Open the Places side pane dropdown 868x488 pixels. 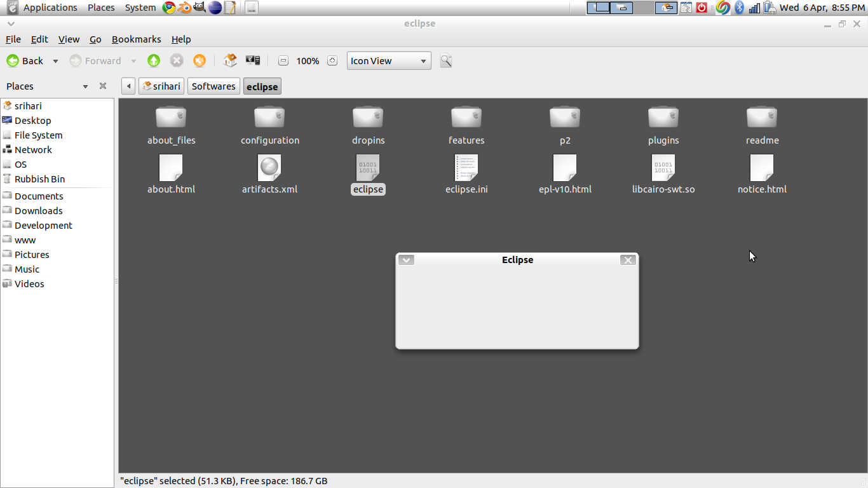click(85, 86)
